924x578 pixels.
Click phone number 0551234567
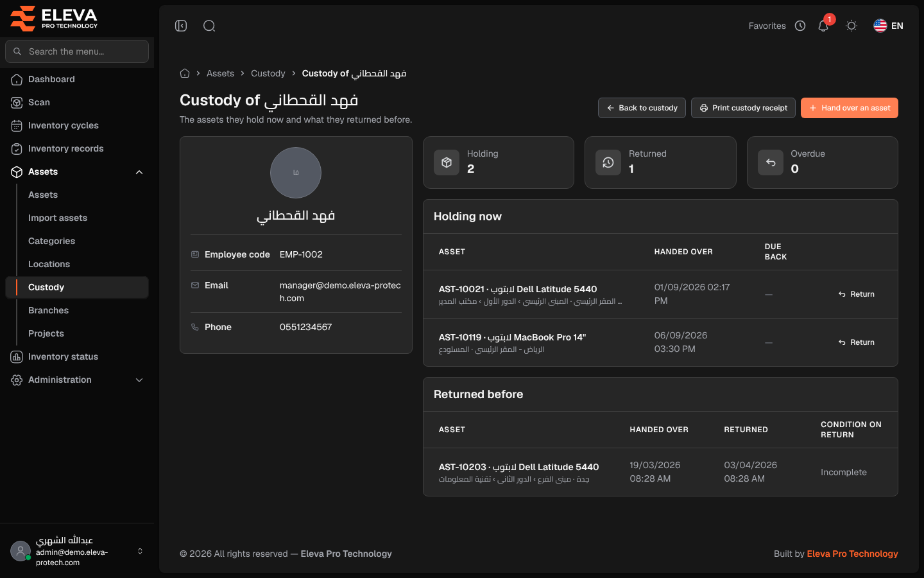click(305, 327)
